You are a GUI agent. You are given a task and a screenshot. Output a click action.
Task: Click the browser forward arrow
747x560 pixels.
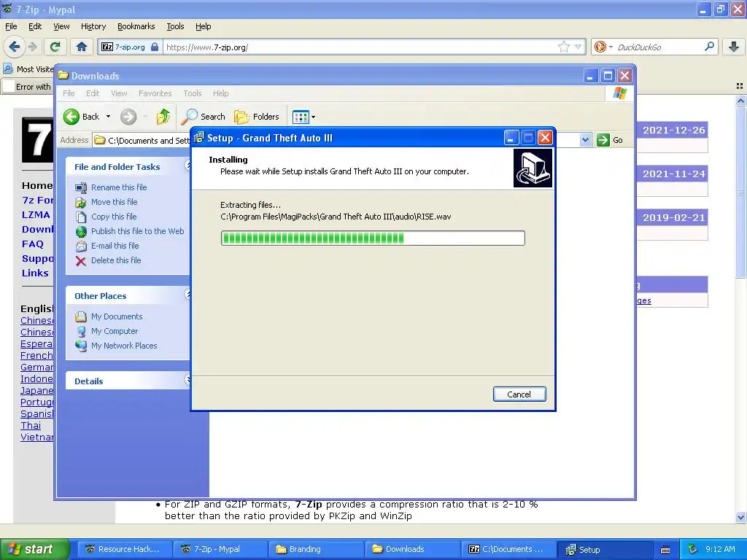coord(32,47)
